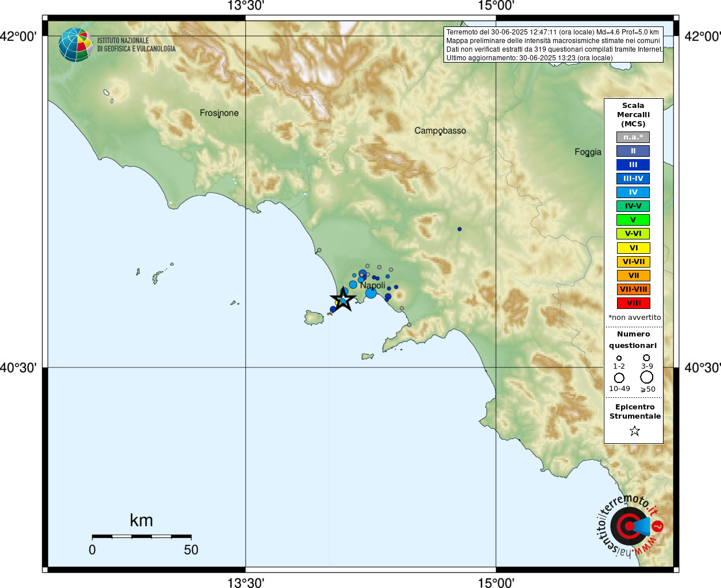Click the isolated blue dot east of Napoli
Screen dimensions: 721x588
(x=460, y=229)
